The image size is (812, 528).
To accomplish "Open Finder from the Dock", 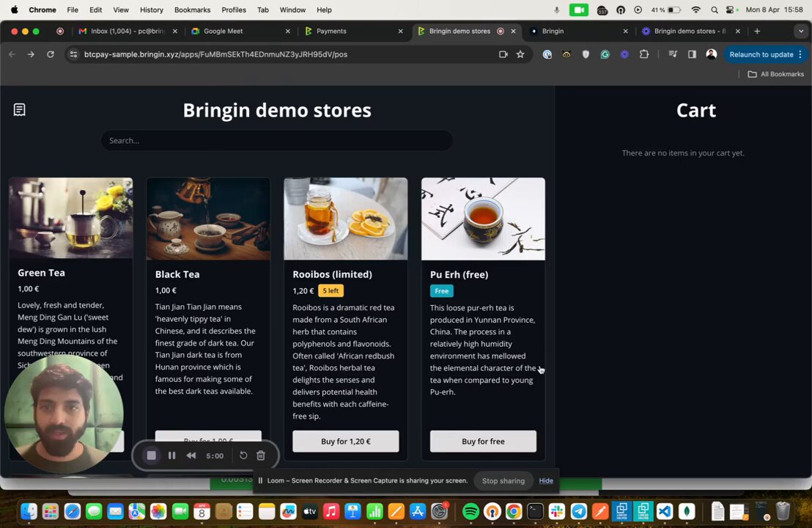I will point(29,512).
